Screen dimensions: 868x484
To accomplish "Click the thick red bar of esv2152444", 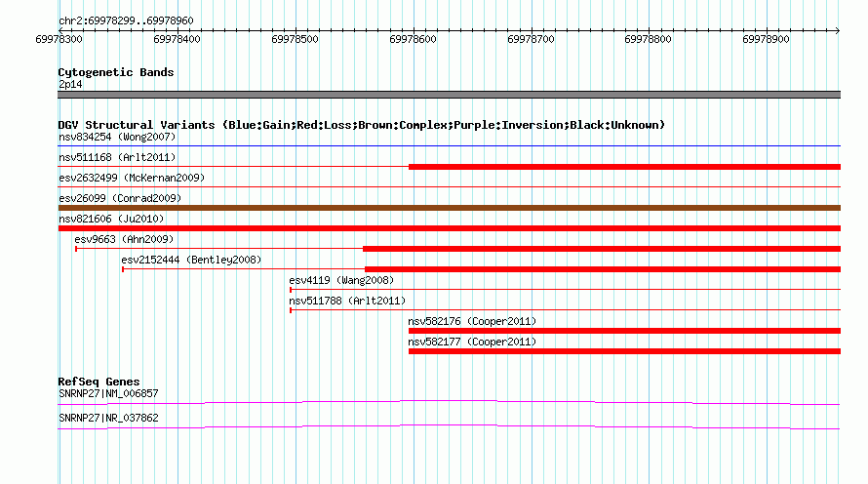I will tap(603, 269).
